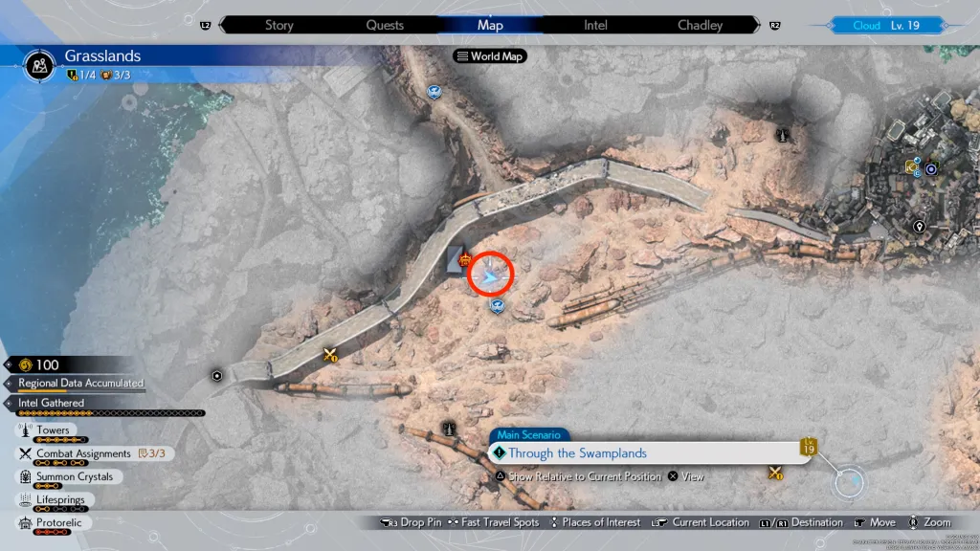Click the tower icon near bottom pipeline
Image resolution: width=980 pixels, height=551 pixels.
click(x=447, y=427)
